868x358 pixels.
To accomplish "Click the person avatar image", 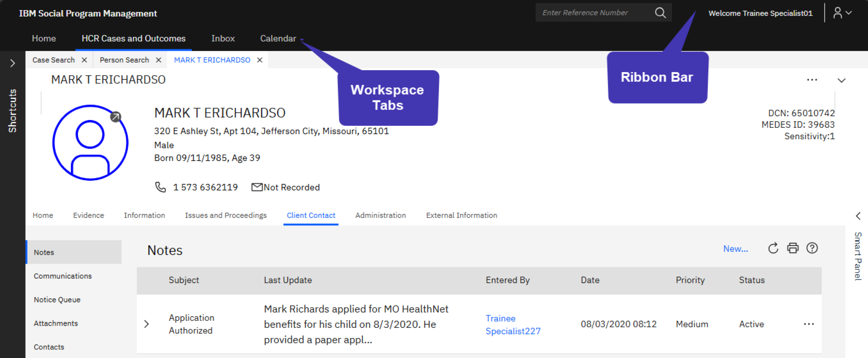I will (90, 143).
